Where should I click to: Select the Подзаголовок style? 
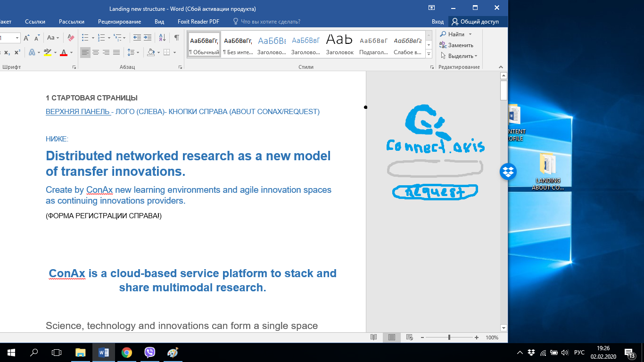373,45
